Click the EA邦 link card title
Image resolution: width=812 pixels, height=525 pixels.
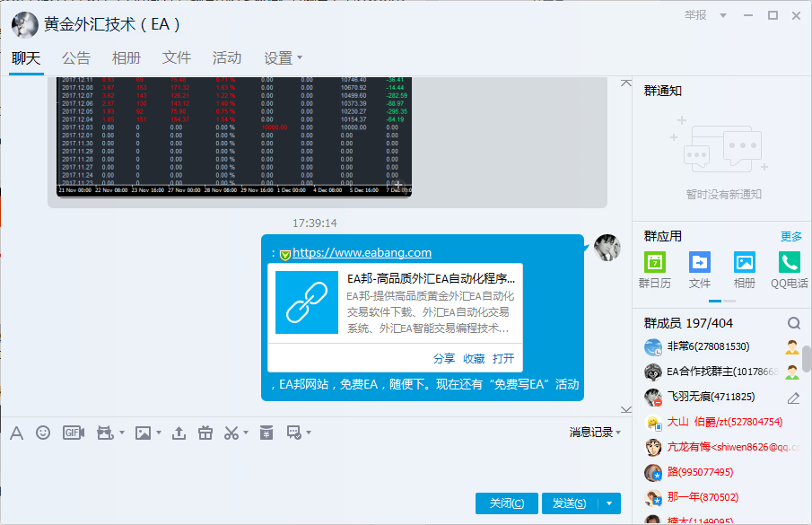[431, 278]
